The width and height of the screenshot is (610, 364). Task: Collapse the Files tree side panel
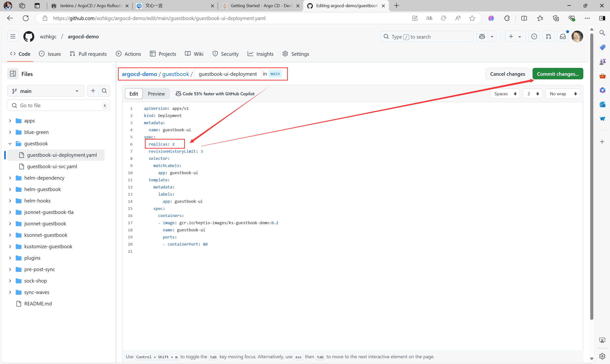(13, 74)
